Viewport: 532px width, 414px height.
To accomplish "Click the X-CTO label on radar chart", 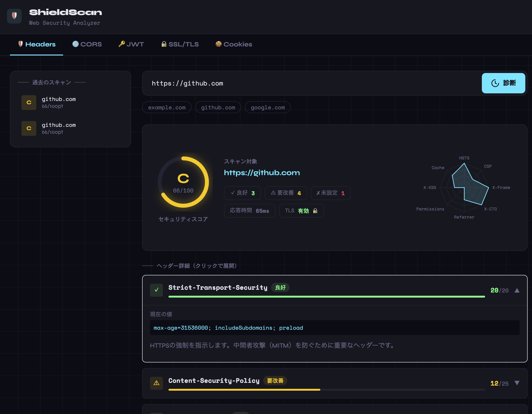I will point(490,209).
